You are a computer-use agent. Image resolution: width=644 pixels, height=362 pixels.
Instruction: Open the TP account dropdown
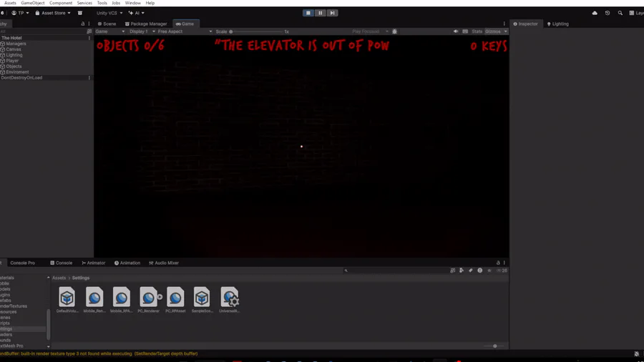coord(20,13)
